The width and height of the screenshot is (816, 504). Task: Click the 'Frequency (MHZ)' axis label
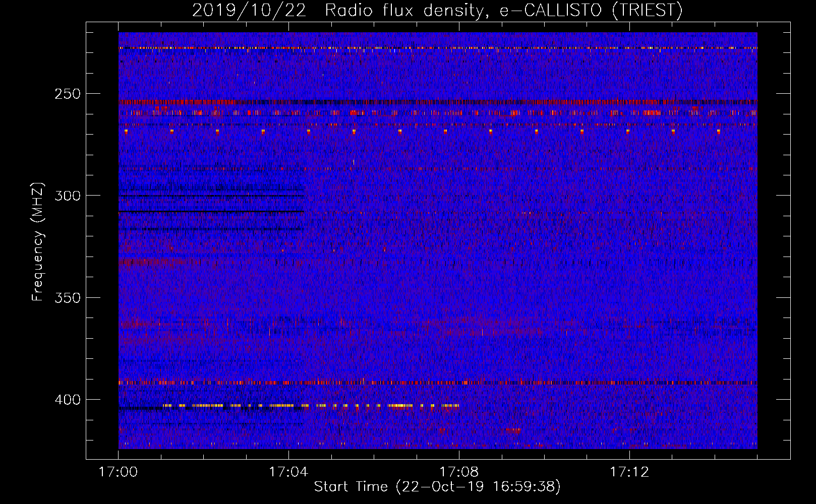pos(38,242)
